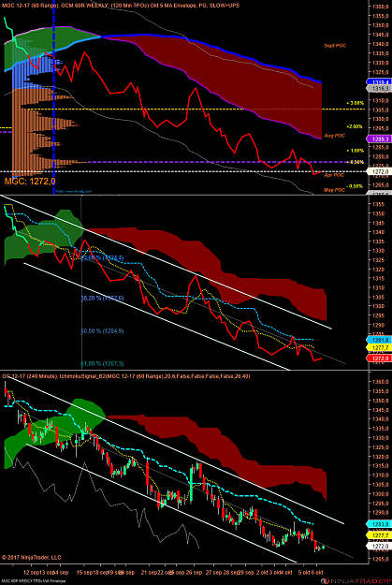This screenshot has height=585, width=392.
Task: Click the cyan 1281,8 price marker
Action: tap(379, 340)
